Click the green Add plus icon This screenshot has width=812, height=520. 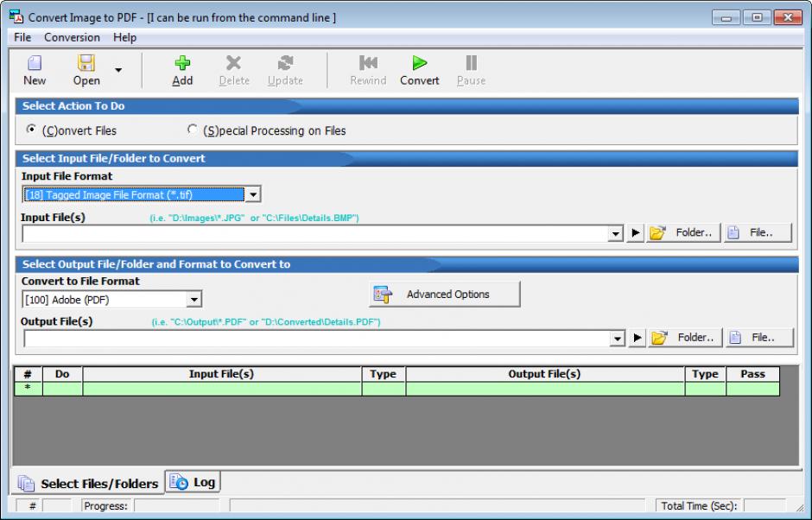coord(182,63)
